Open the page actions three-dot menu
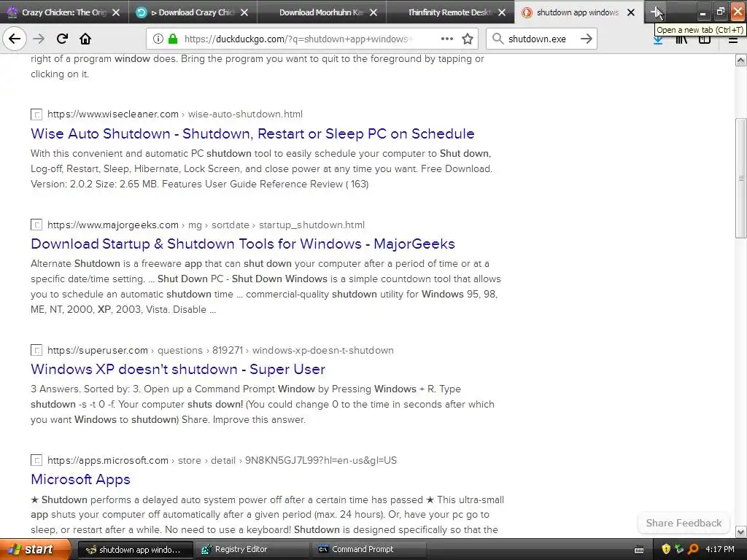 [x=447, y=39]
